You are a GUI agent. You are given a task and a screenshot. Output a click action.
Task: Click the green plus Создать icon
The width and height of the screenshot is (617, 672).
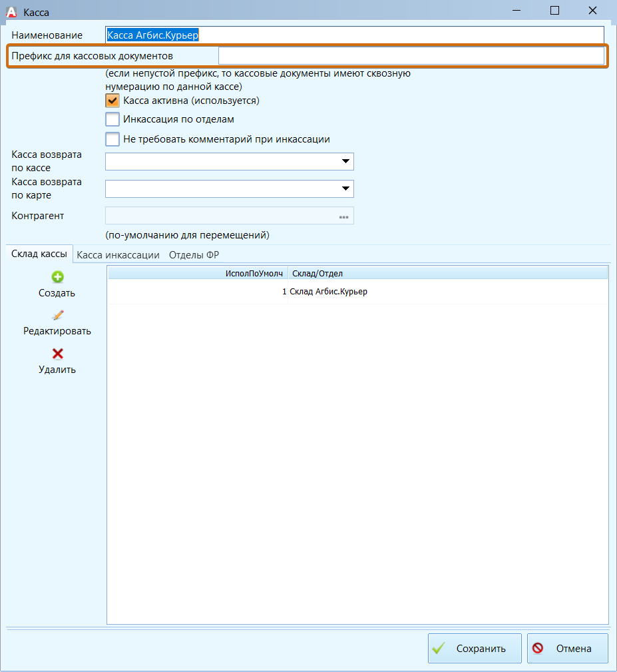coord(57,277)
